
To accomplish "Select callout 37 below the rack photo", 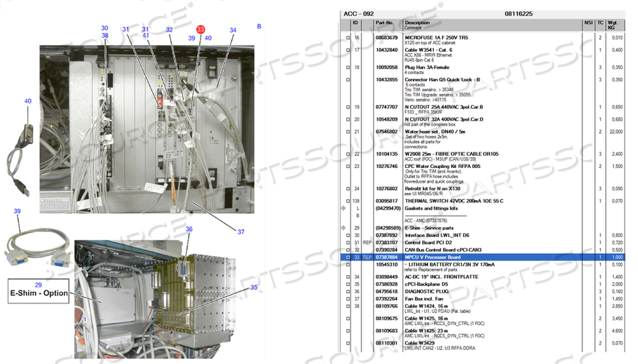I will tap(240, 232).
